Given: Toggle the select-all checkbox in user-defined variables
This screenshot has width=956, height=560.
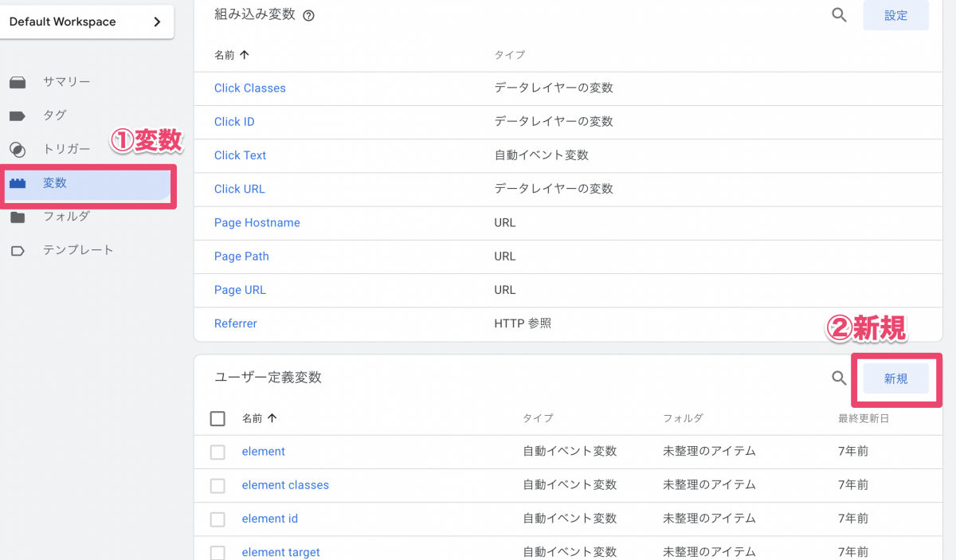Looking at the screenshot, I should 217,418.
